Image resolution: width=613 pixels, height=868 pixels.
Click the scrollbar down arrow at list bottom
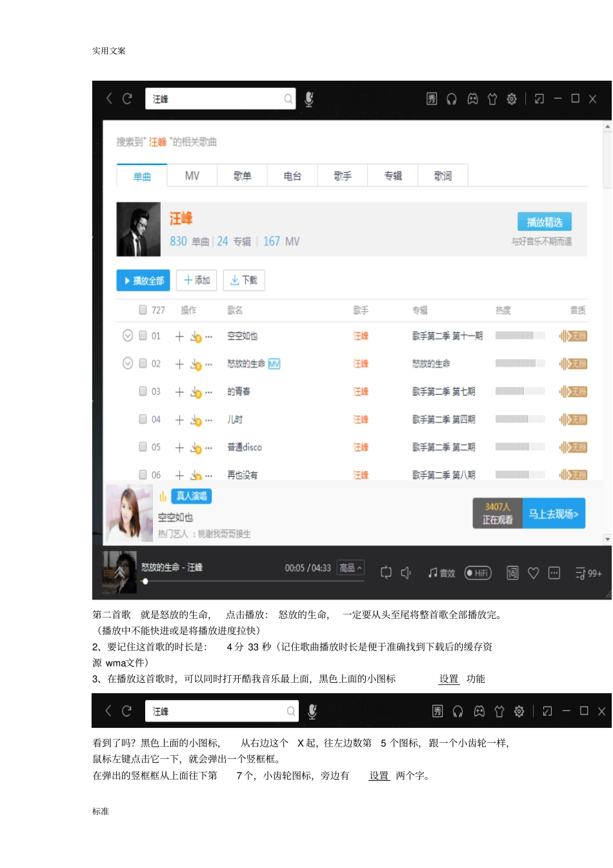tap(607, 539)
